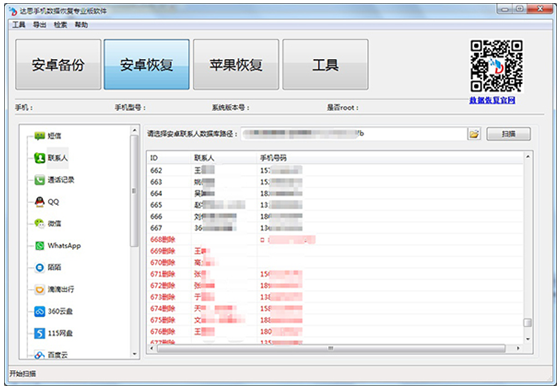557x389 pixels.
Task: Select the WhatsApp icon
Action: coord(39,245)
